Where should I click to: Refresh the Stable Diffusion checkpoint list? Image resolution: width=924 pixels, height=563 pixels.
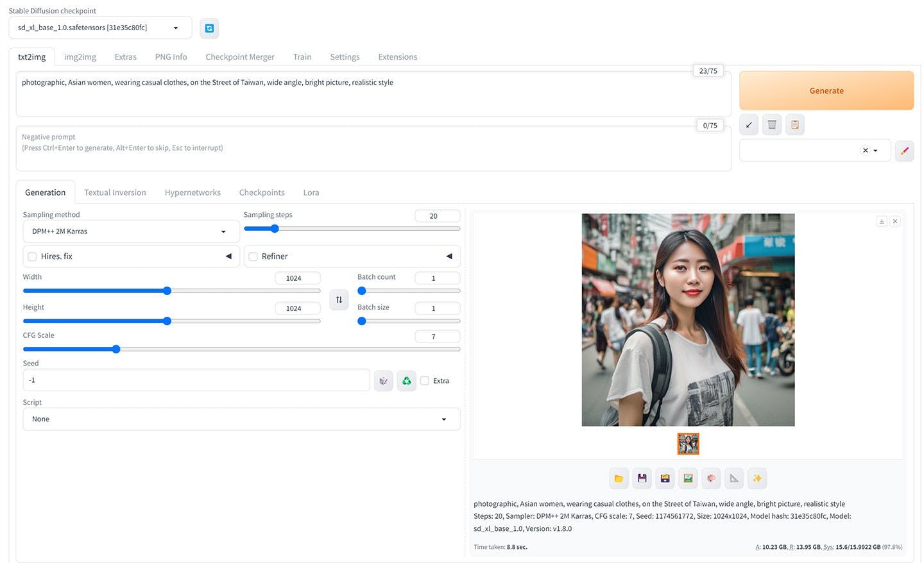pos(209,28)
